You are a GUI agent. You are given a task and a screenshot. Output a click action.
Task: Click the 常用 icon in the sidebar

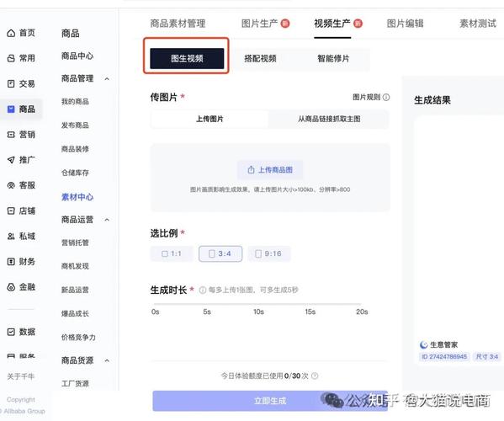[11, 58]
